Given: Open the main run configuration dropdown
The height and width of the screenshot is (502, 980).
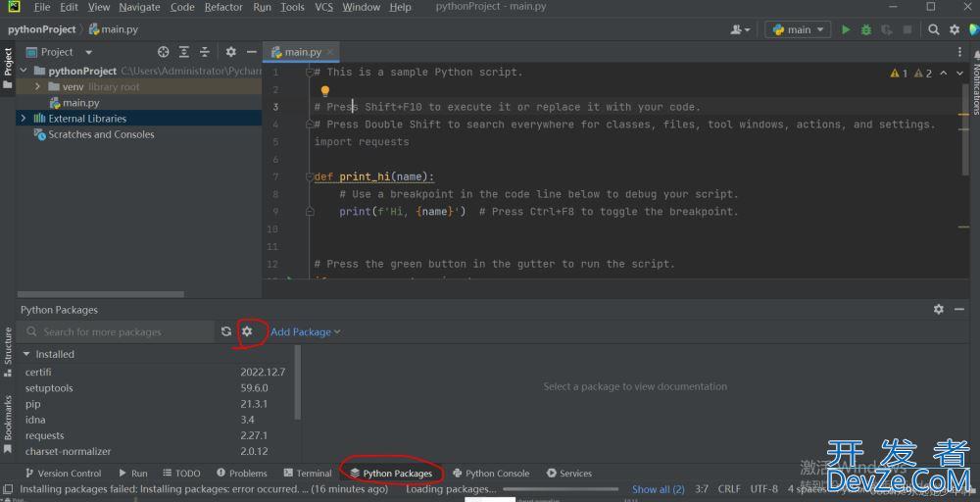Looking at the screenshot, I should pos(798,29).
